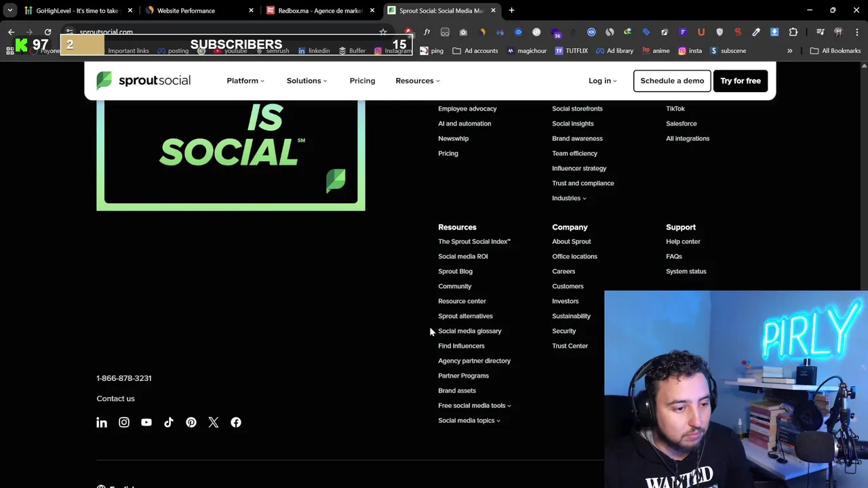Open the Ad library bookmark
The width and height of the screenshot is (868, 488).
point(614,51)
